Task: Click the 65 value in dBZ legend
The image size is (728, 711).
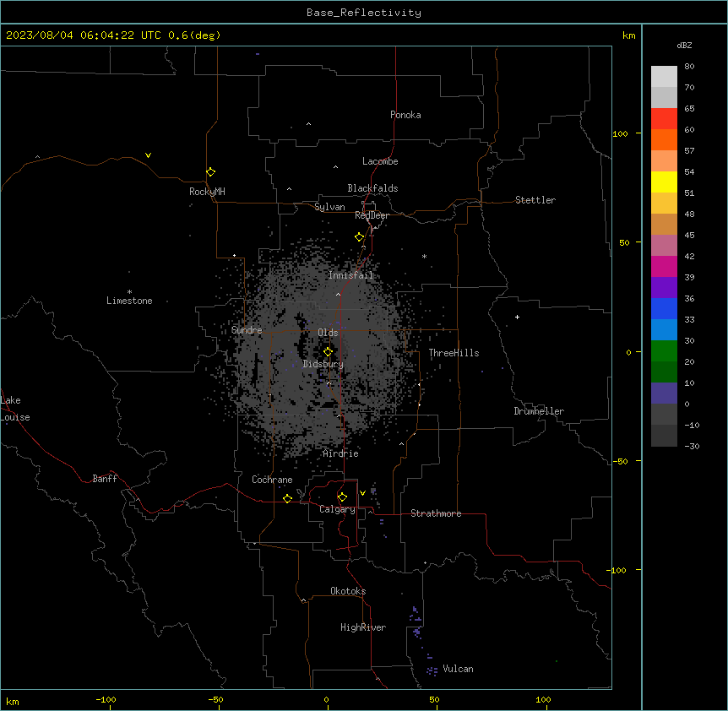Action: tap(689, 108)
